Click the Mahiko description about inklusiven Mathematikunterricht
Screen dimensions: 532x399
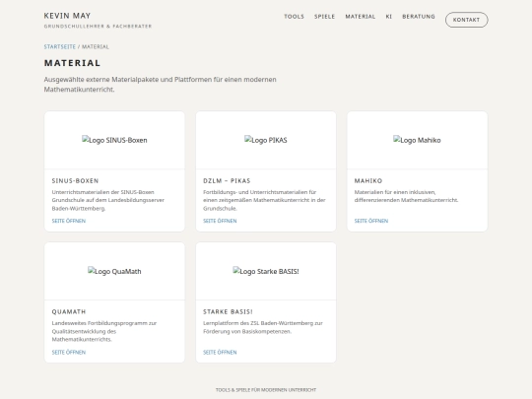tap(406, 196)
